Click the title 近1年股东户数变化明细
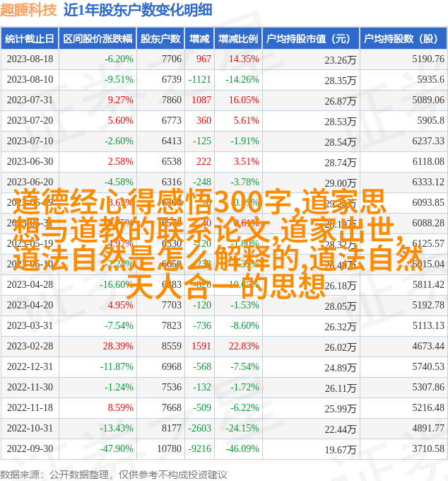Viewport: 448px width, 481px height. point(138,10)
